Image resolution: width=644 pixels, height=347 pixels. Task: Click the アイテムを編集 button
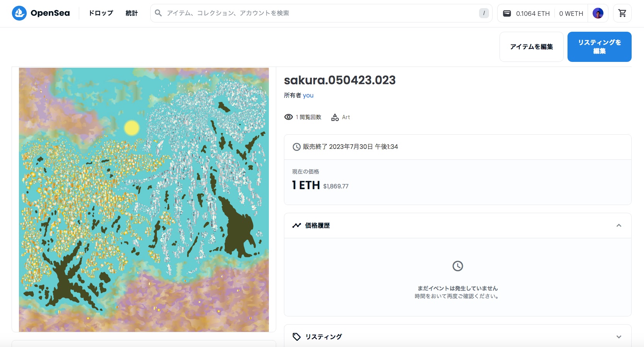[x=531, y=47]
